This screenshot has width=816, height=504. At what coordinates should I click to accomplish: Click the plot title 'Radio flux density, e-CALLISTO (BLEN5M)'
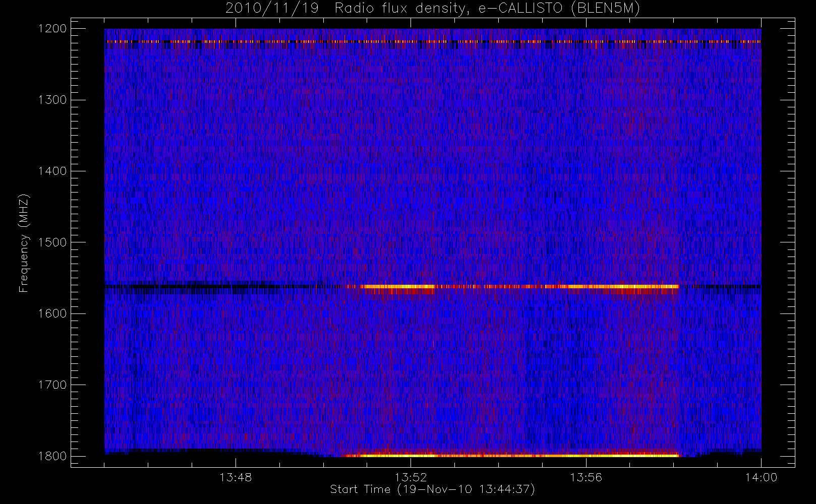[x=487, y=9]
